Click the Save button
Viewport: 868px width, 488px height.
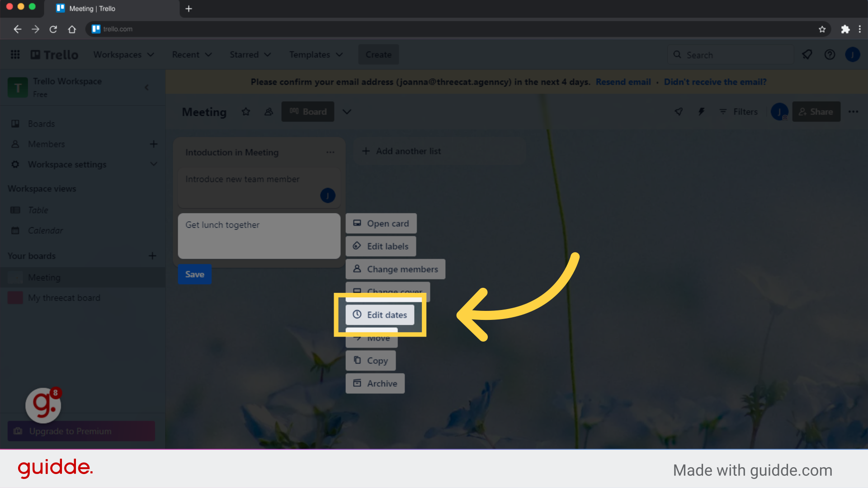[194, 274]
